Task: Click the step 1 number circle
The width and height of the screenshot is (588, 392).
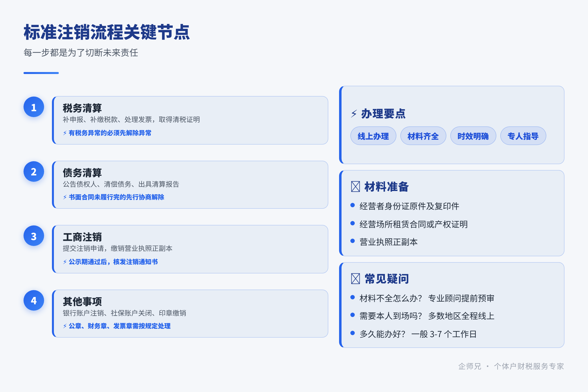Action: pos(34,107)
